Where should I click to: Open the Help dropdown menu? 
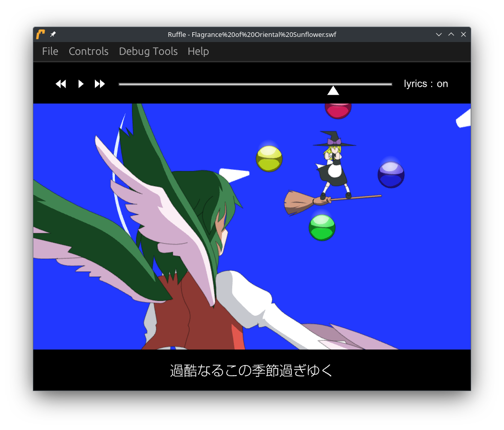click(x=198, y=51)
